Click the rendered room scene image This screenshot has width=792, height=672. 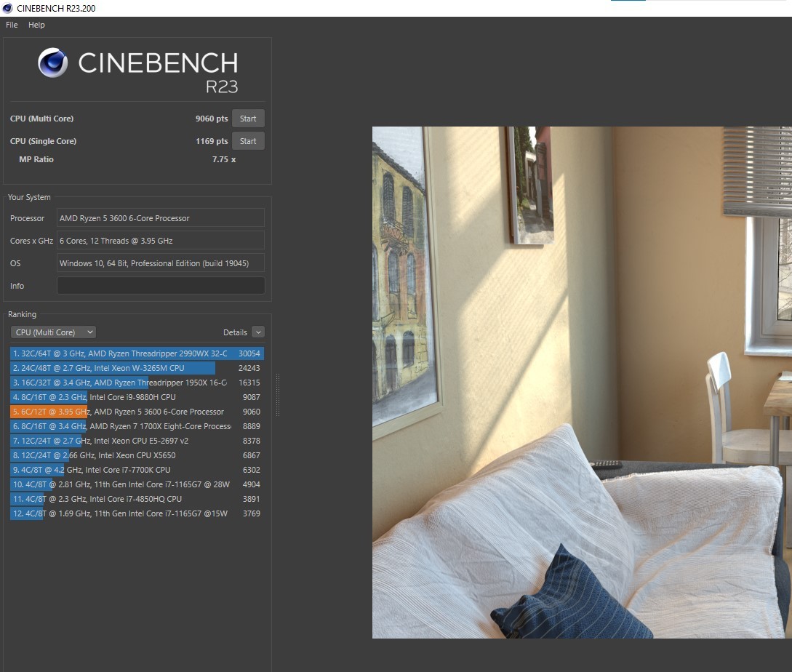(x=582, y=383)
